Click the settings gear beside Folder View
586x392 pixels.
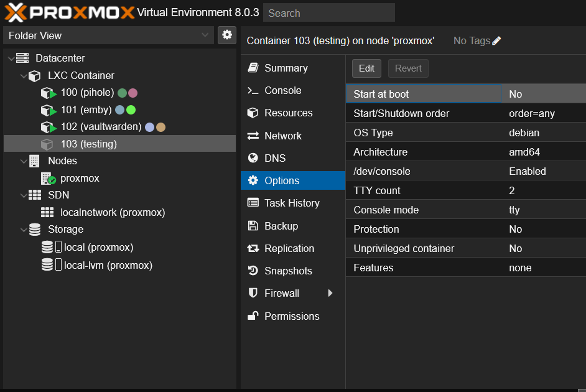click(226, 35)
